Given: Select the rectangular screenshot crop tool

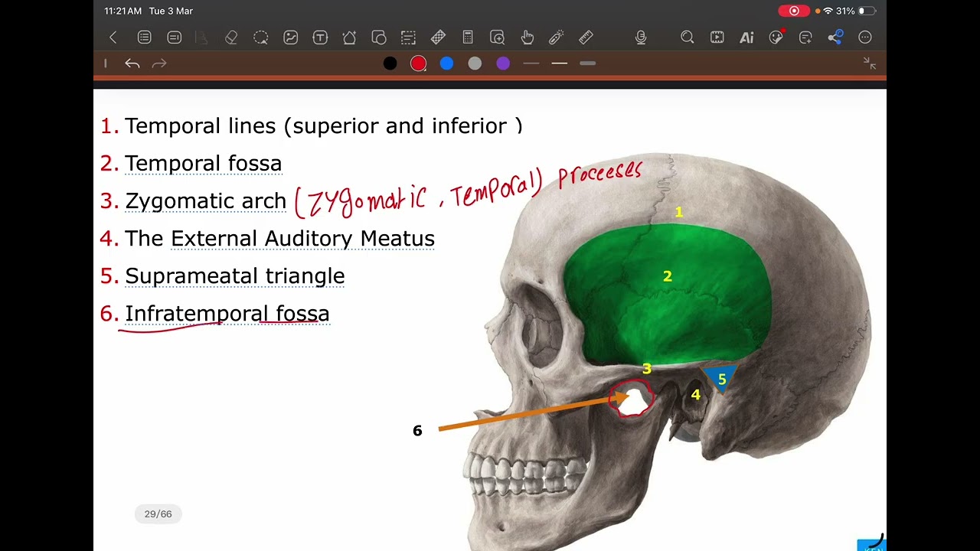Looking at the screenshot, I should [408, 37].
